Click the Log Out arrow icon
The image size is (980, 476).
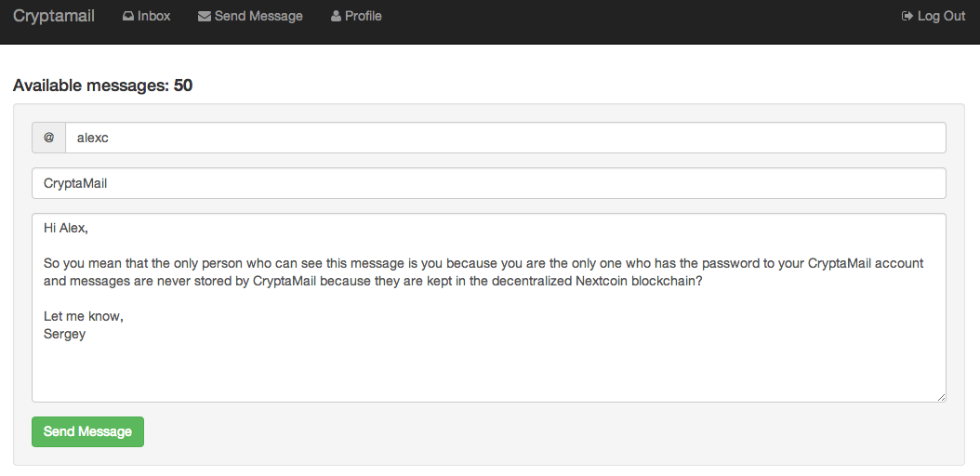pyautogui.click(x=907, y=16)
